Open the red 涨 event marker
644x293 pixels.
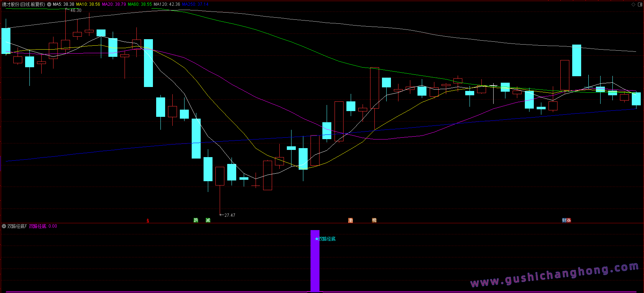[x=569, y=220]
